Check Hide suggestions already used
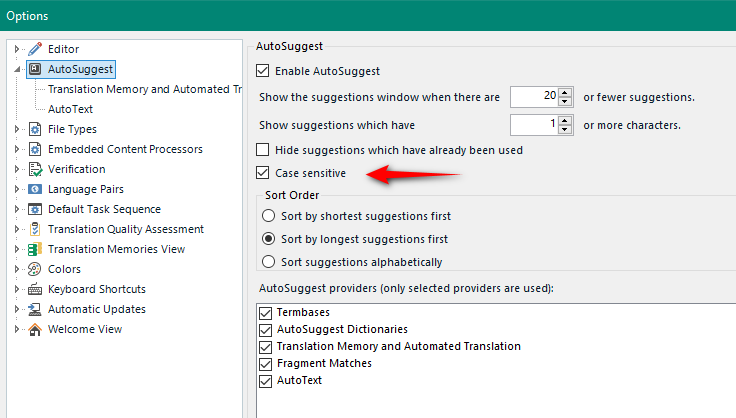The height and width of the screenshot is (418, 736). (x=263, y=150)
